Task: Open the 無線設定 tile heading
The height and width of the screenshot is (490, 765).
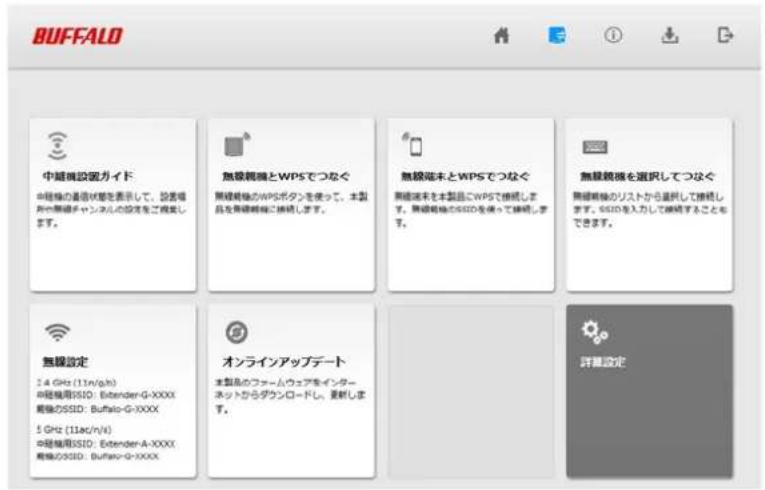Action: coord(65,362)
